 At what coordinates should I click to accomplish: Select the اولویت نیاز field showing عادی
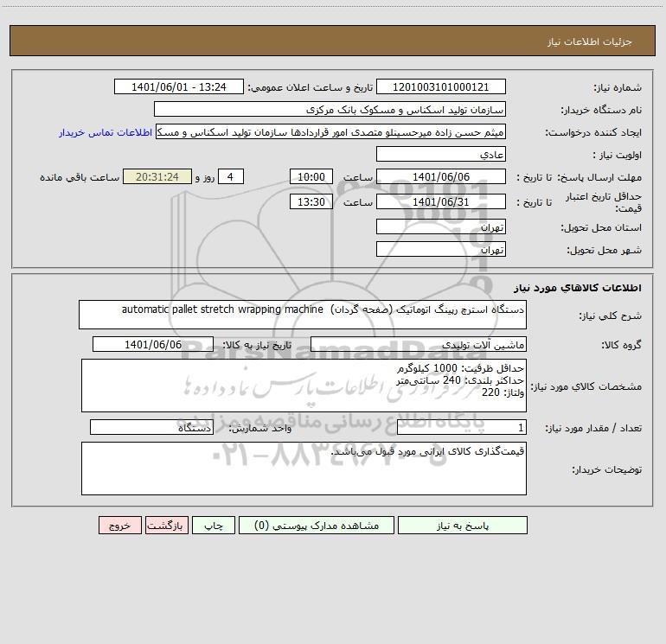441,155
